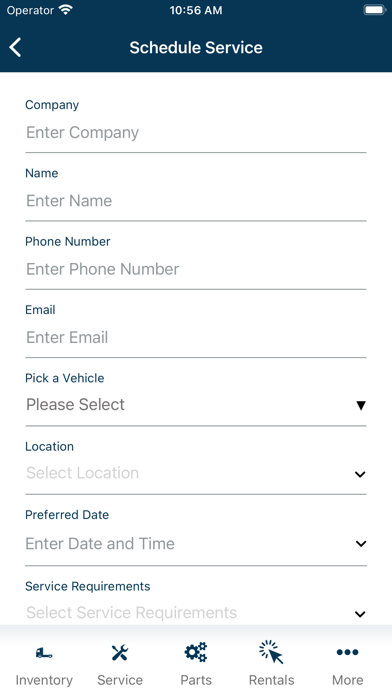
Task: Open the More three-dots icon
Action: tap(348, 652)
